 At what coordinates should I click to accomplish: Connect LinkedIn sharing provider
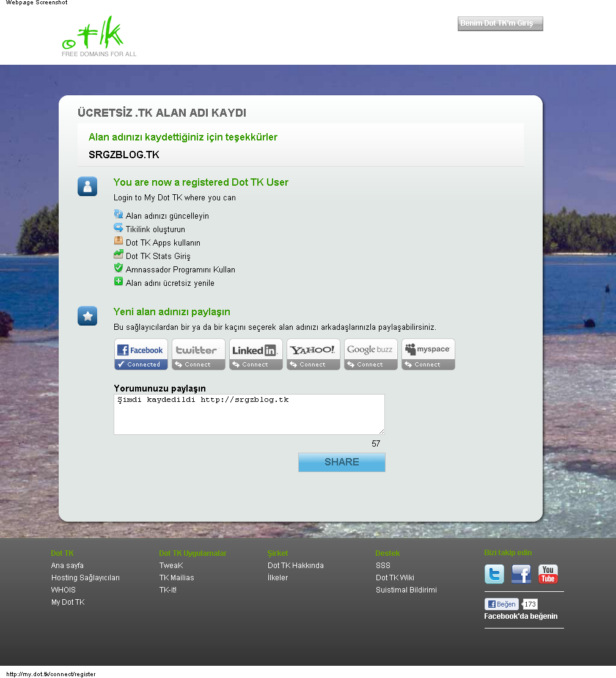[256, 354]
